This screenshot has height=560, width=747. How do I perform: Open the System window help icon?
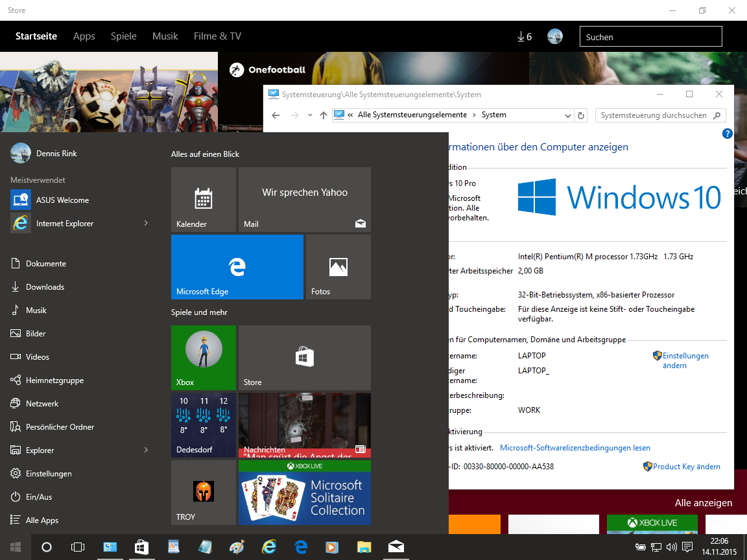(727, 134)
